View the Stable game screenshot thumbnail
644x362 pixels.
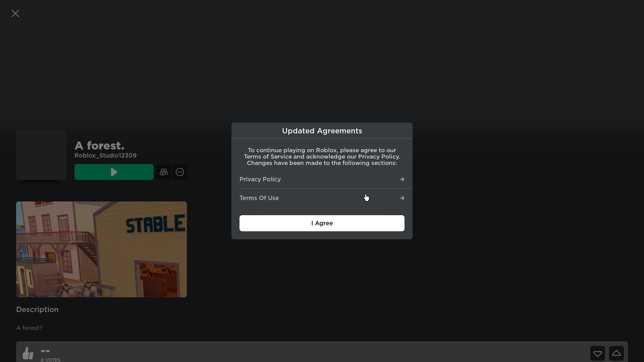101,249
